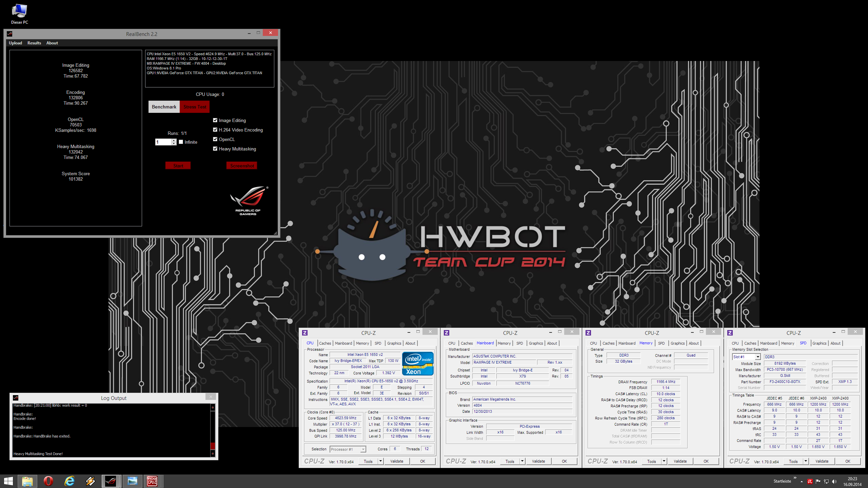Switch to Caches tab in CPU-Z Processor window
Viewport: 868px width, 488px height.
pos(325,343)
